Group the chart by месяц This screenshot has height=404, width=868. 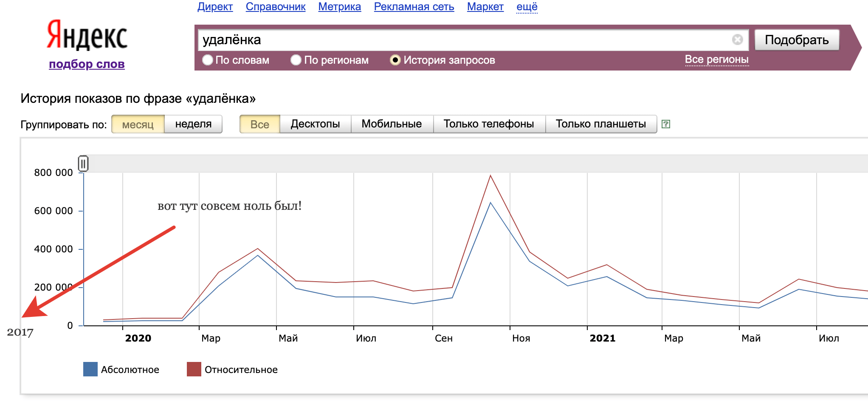[138, 124]
